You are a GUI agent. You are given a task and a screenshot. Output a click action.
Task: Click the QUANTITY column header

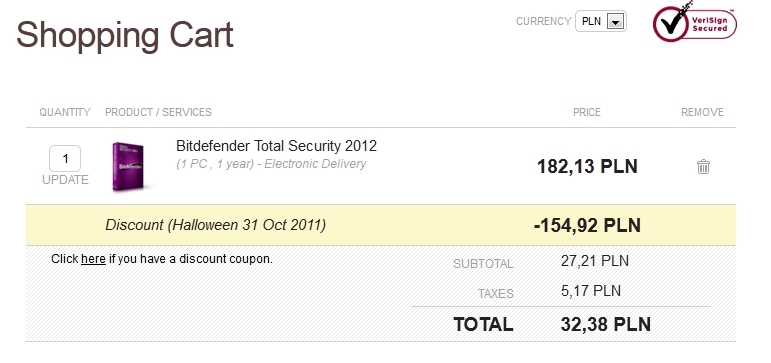click(x=65, y=112)
